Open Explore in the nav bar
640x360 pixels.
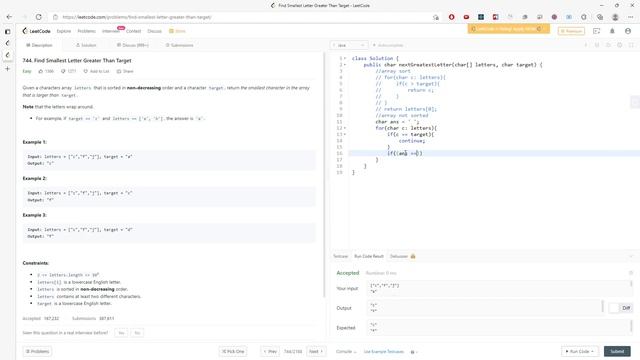64,31
